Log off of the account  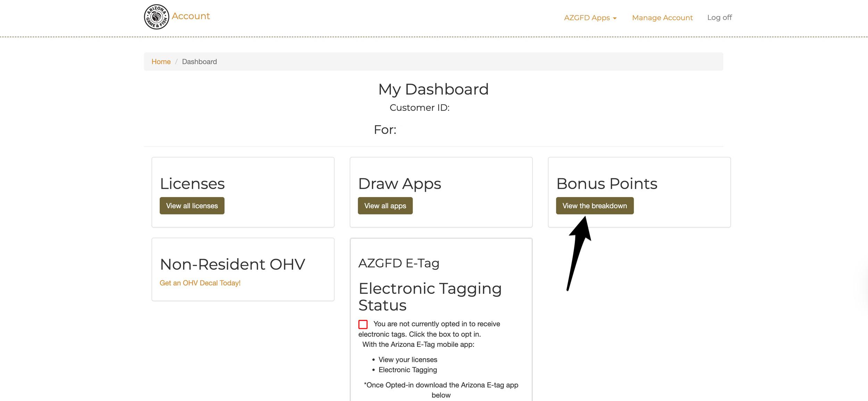click(719, 17)
